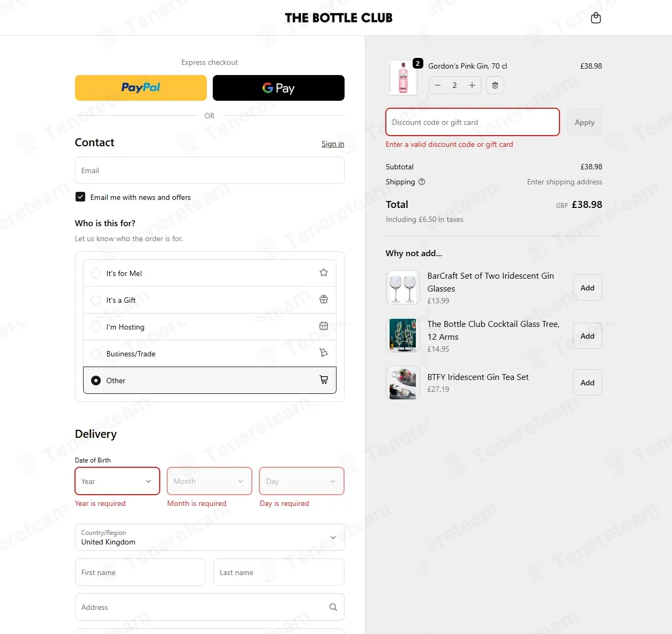Click the shipping help question mark icon
672x634 pixels.
(x=422, y=182)
